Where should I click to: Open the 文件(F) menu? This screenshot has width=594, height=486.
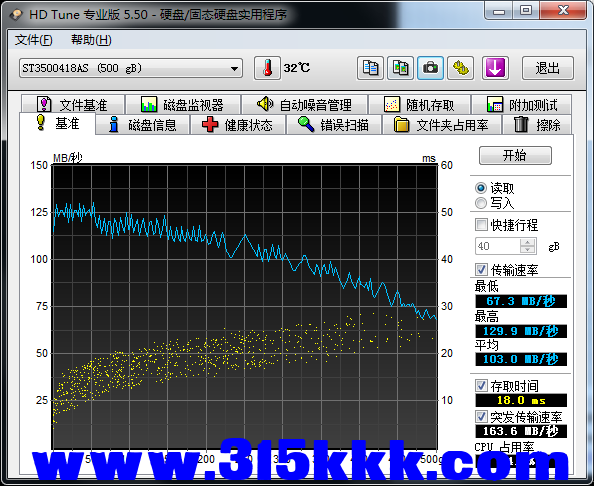pos(33,40)
